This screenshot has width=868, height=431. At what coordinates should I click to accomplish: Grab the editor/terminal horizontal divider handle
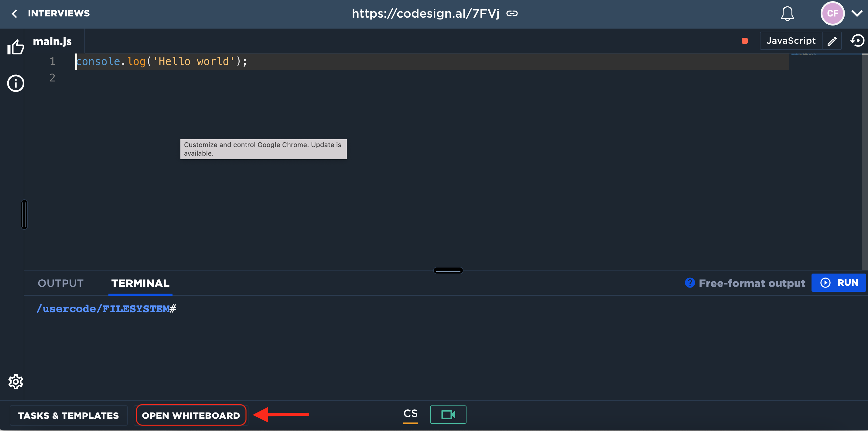click(x=448, y=271)
